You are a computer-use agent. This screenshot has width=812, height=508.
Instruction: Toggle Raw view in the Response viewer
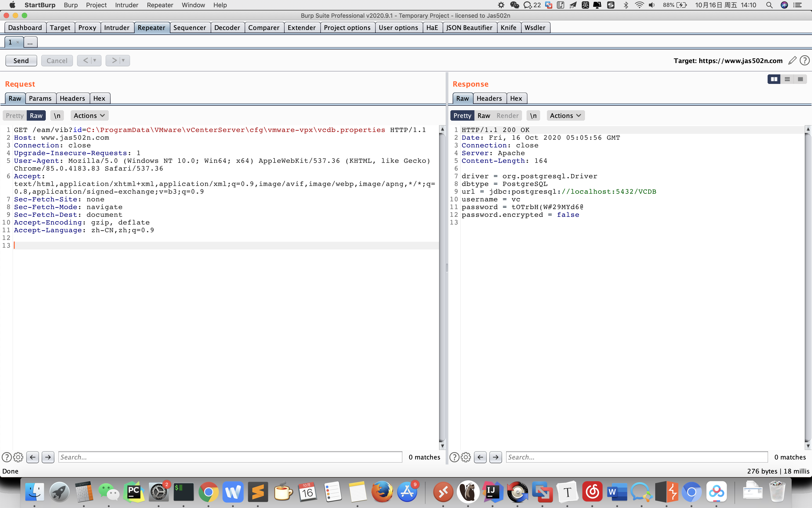(x=484, y=116)
